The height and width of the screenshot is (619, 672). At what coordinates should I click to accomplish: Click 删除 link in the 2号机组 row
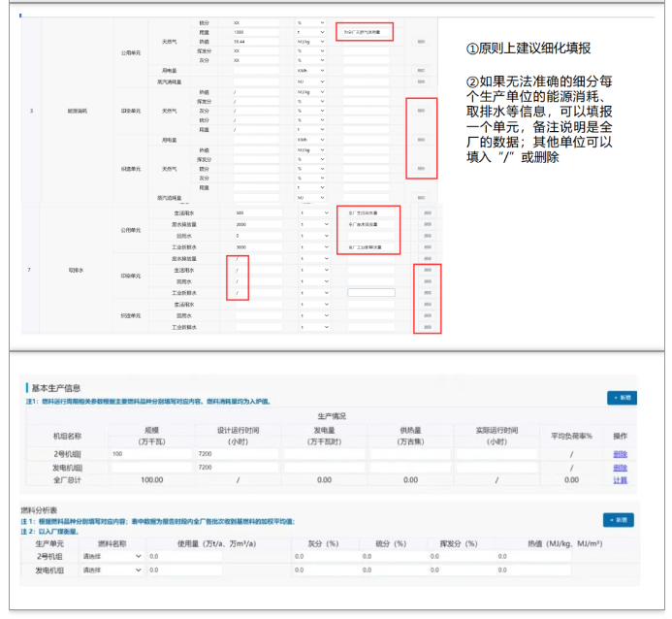click(620, 454)
